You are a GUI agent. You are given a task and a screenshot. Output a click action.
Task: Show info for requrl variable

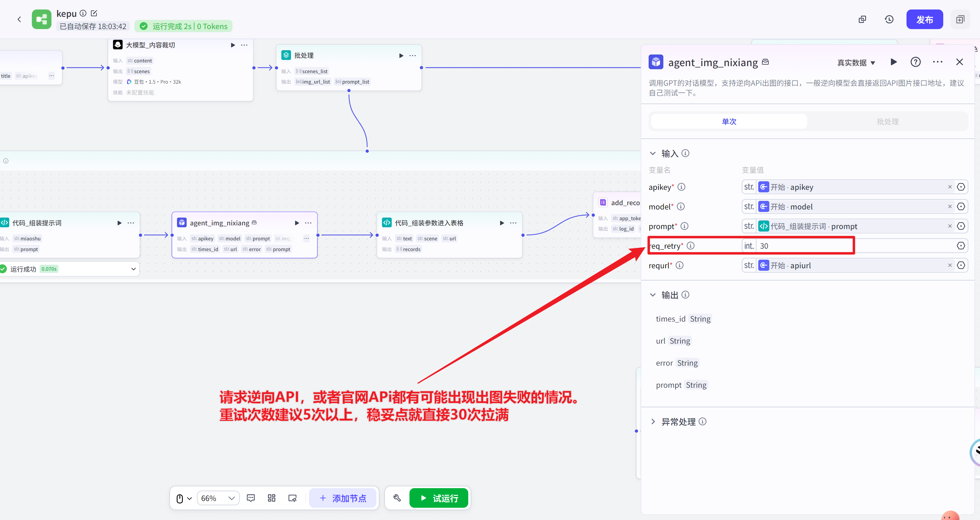[x=680, y=266]
